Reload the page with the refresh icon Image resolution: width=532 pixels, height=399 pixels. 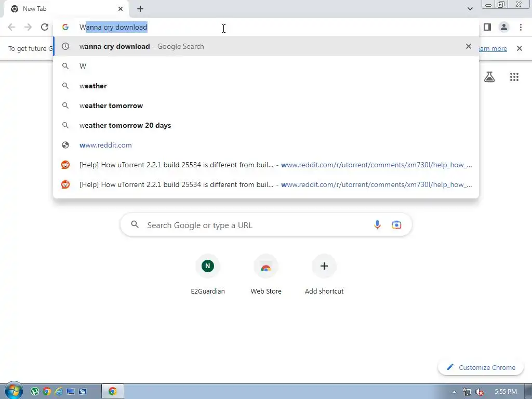[45, 27]
